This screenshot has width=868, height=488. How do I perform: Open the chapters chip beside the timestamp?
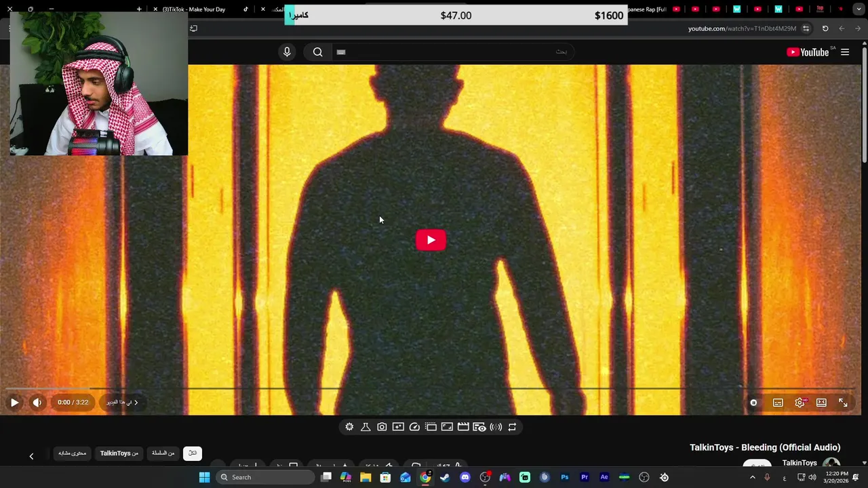[122, 403]
